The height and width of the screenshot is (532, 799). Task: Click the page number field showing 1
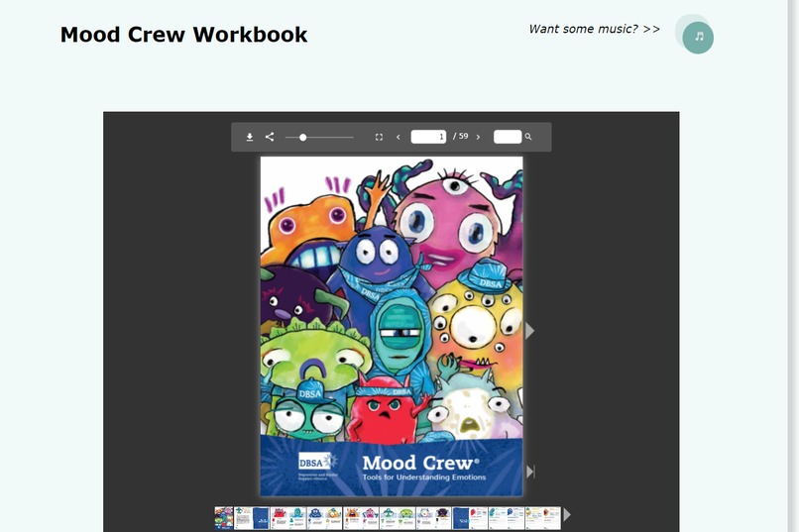(x=428, y=137)
